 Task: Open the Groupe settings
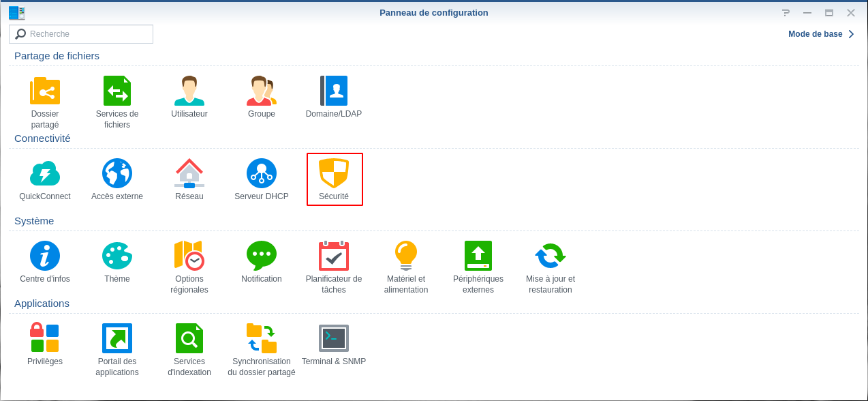tap(262, 91)
